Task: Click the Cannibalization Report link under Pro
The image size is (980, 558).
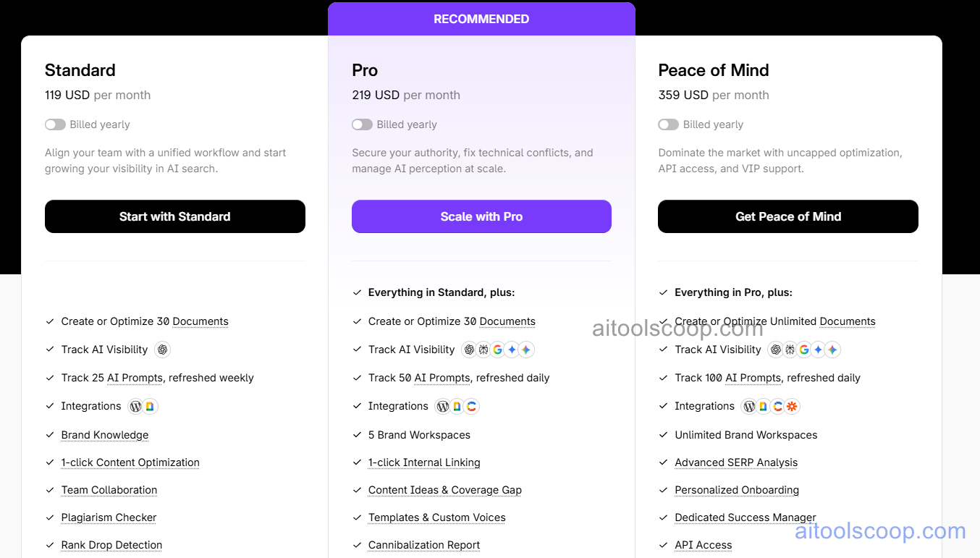Action: click(423, 545)
